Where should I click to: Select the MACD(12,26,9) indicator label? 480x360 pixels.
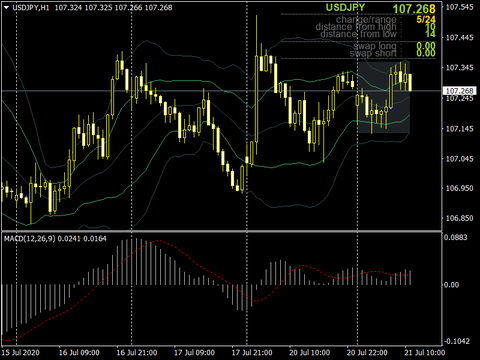(x=29, y=239)
